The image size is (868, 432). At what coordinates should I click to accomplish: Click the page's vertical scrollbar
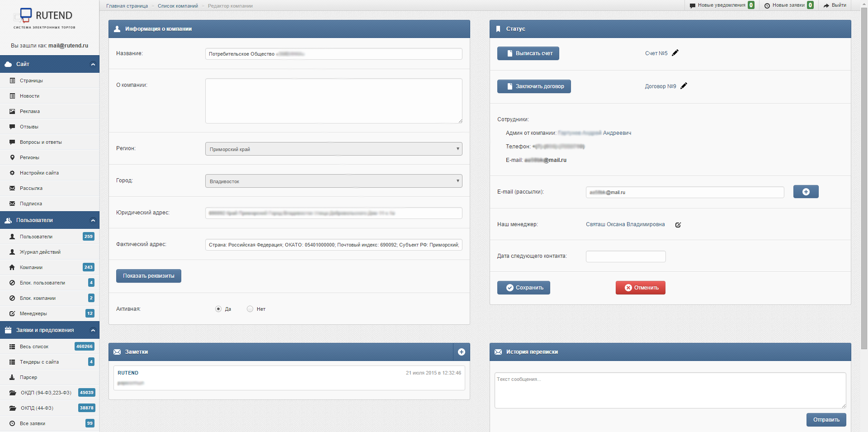(864, 181)
